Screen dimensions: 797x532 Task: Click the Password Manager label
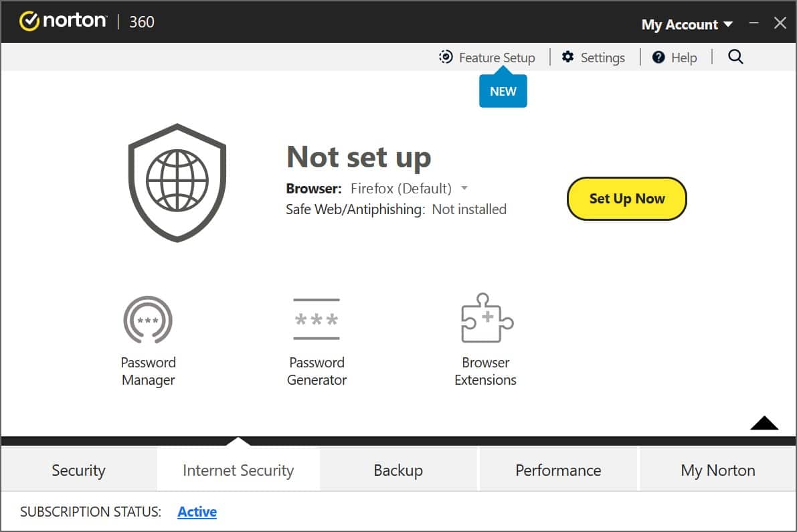(x=148, y=371)
